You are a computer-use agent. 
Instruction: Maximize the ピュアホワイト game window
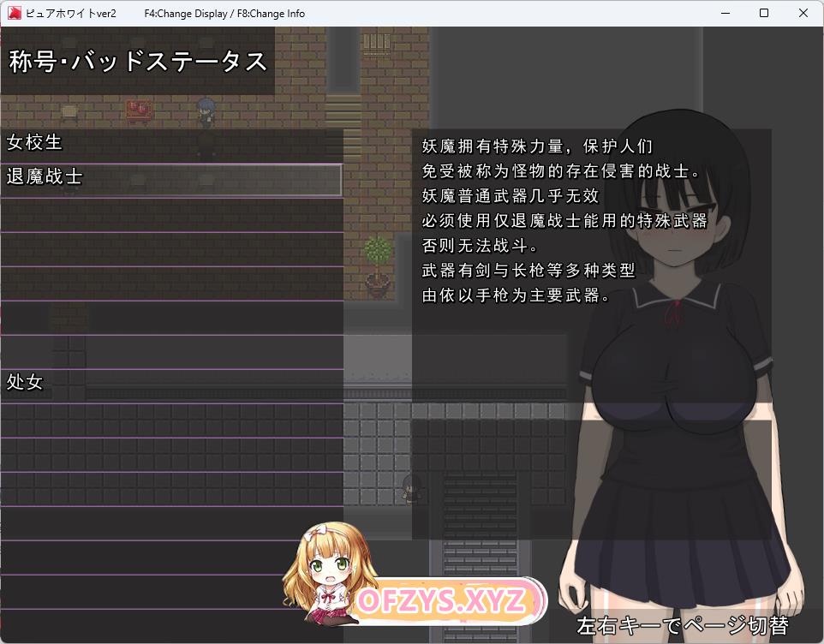(764, 14)
